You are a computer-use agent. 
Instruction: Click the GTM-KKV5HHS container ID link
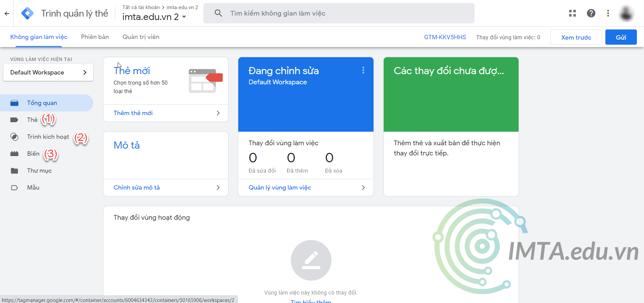coord(445,37)
